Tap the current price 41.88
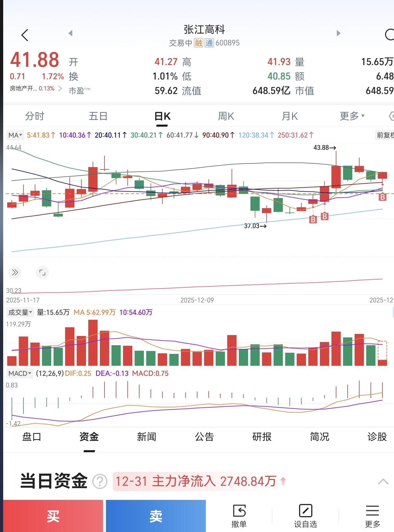 [x=34, y=60]
